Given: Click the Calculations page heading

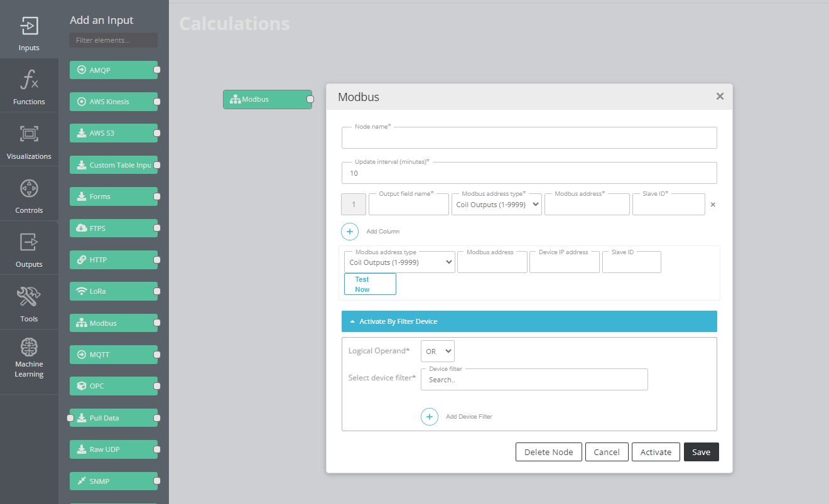Looking at the screenshot, I should tap(234, 24).
